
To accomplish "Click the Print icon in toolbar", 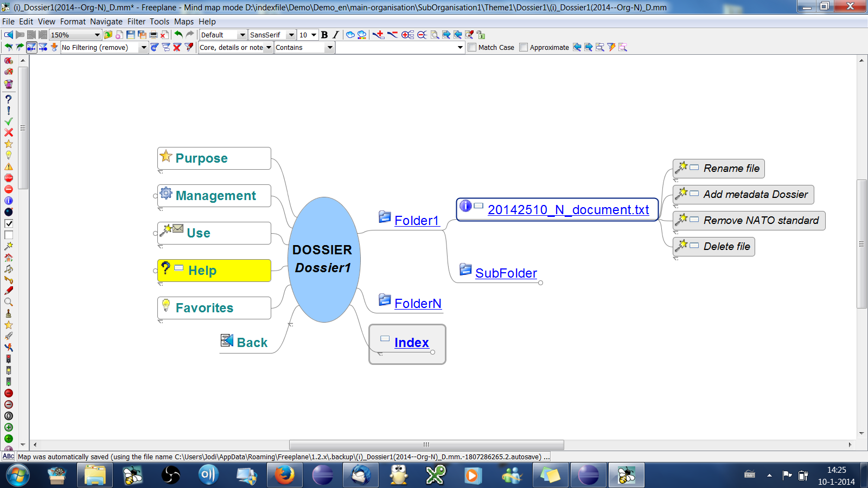I will click(x=154, y=35).
